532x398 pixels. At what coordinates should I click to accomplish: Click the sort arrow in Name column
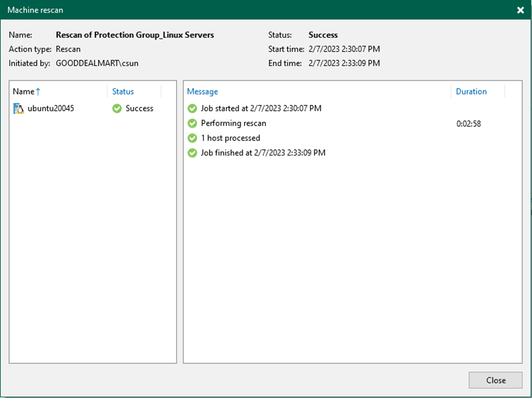pos(39,92)
